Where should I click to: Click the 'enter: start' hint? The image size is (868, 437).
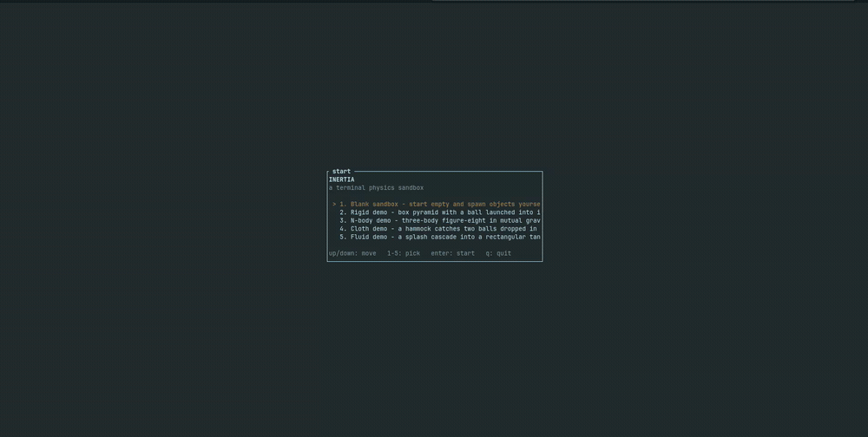(453, 253)
